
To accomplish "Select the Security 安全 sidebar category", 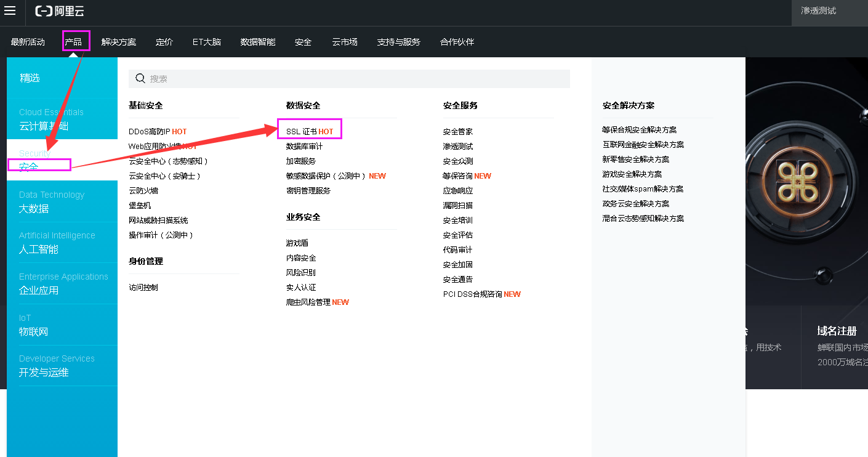I will coord(62,160).
